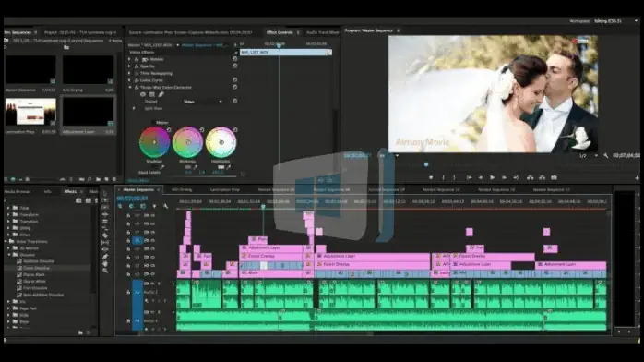The width and height of the screenshot is (644, 362).
Task: Switch to the Media Browser tab
Action: click(x=18, y=191)
